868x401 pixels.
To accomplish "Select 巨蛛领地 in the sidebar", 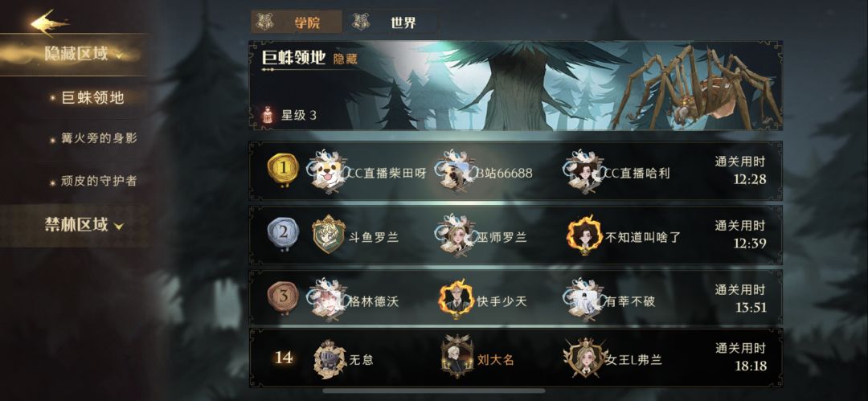I will (92, 99).
